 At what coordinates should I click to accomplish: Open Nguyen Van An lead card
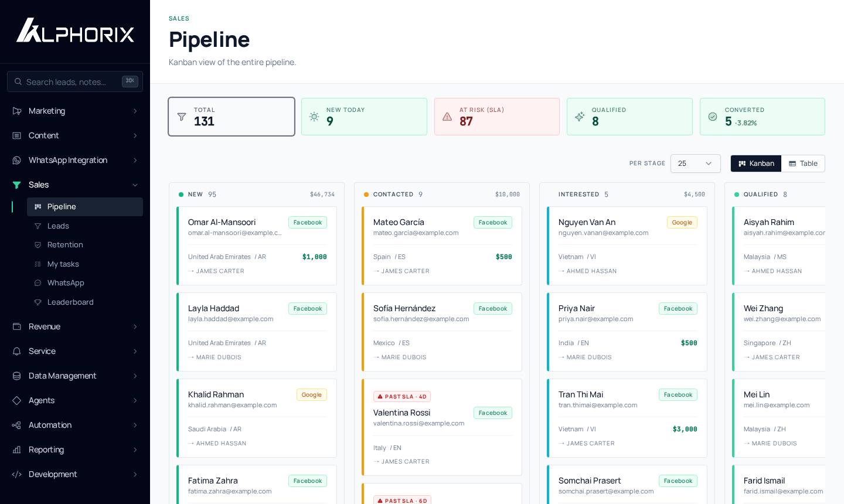(627, 246)
